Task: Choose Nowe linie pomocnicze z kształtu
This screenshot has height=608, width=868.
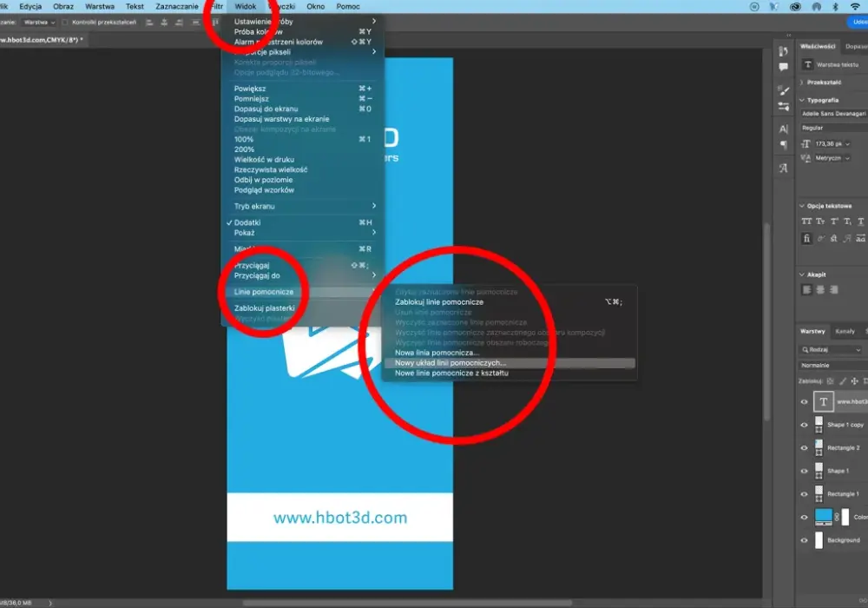Action: (x=510, y=373)
